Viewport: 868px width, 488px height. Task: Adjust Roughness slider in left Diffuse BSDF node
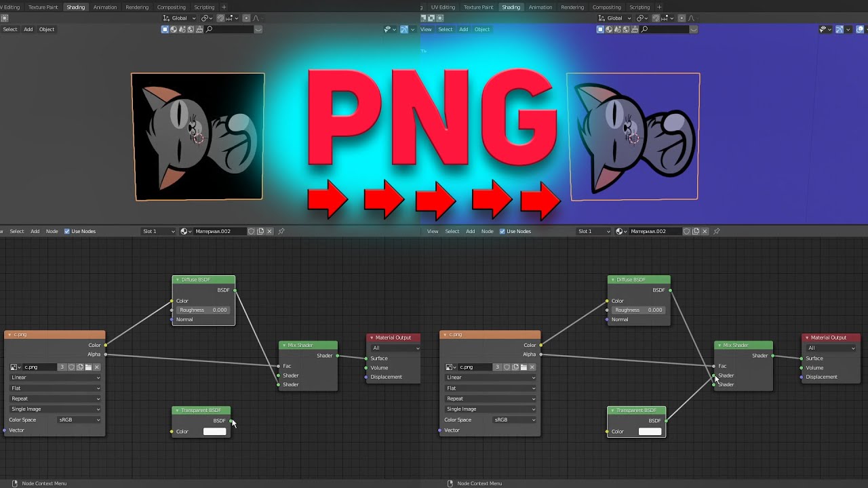pyautogui.click(x=203, y=310)
